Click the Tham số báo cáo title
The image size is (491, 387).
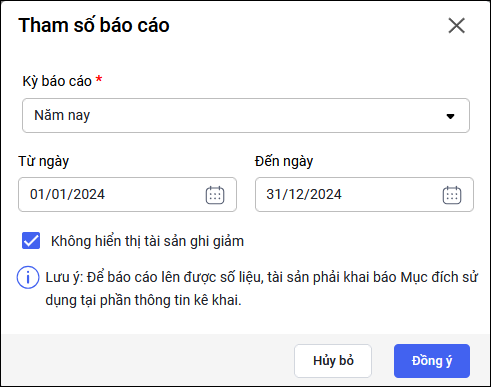94,25
